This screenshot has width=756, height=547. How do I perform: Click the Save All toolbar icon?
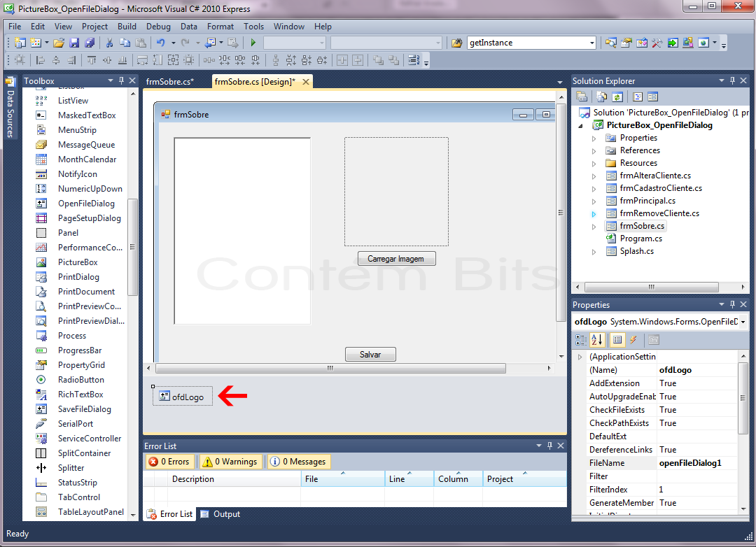tap(90, 43)
